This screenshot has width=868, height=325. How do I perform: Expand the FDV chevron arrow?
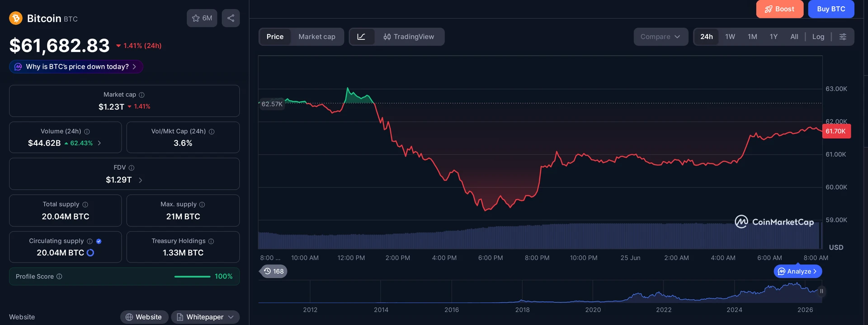click(x=140, y=180)
